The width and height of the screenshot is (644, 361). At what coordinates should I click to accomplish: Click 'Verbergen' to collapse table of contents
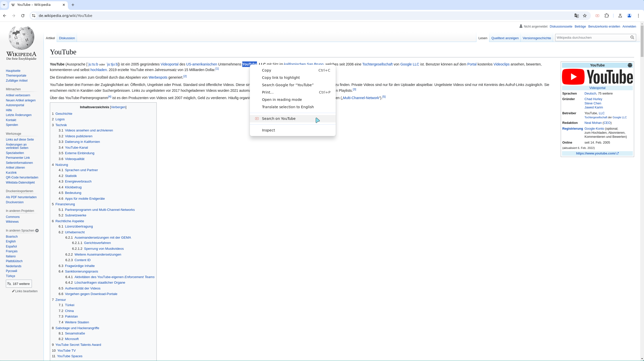118,107
